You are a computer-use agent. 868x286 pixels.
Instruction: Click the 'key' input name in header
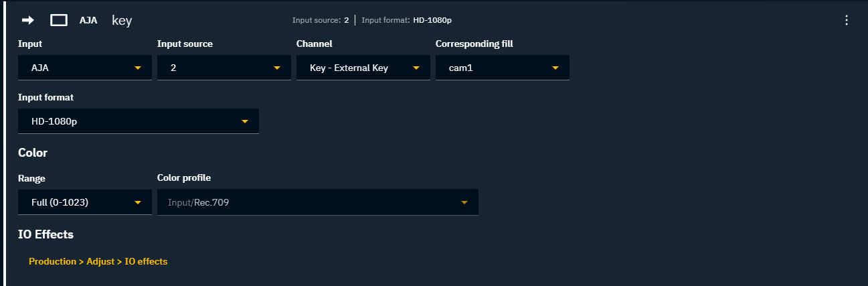click(122, 20)
